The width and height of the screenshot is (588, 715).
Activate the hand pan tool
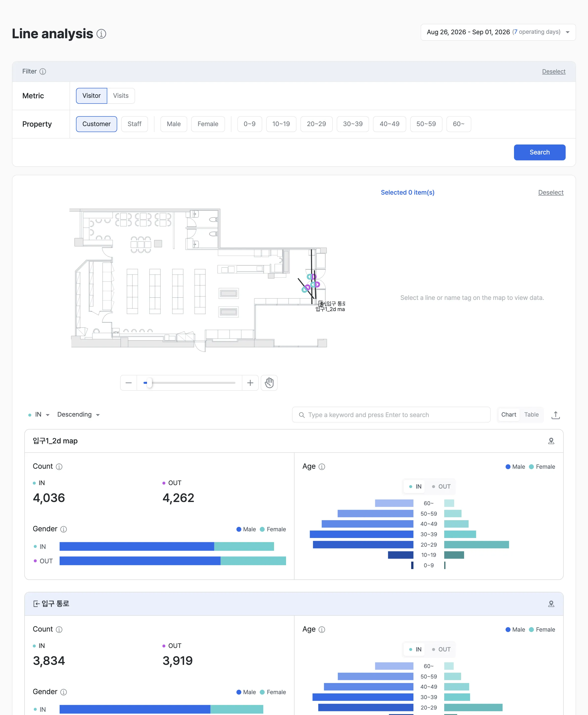click(269, 383)
